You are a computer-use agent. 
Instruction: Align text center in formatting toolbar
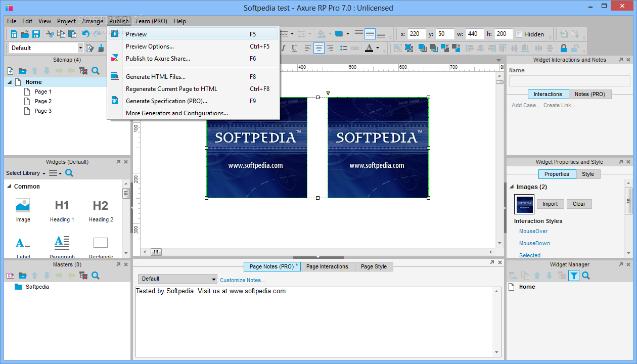click(x=318, y=48)
